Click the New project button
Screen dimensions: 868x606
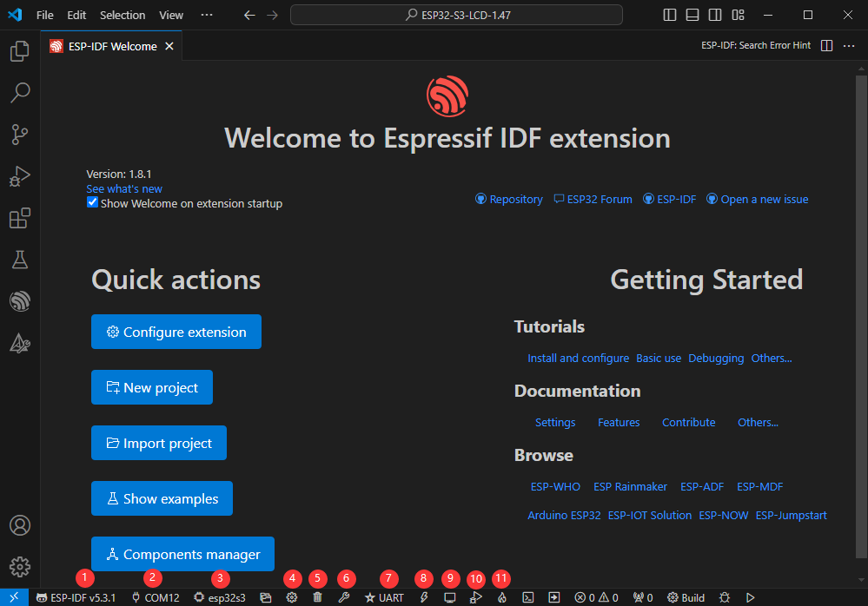coord(152,388)
